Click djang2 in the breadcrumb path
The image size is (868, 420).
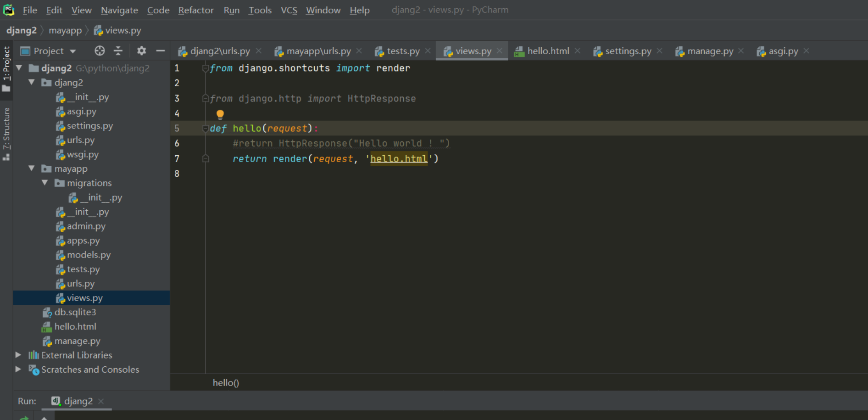pos(21,30)
